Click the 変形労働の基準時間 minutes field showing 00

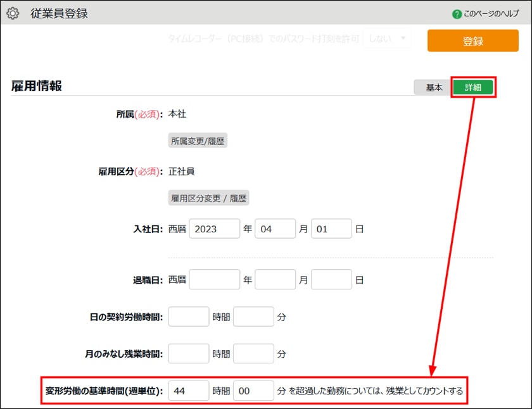tap(253, 391)
